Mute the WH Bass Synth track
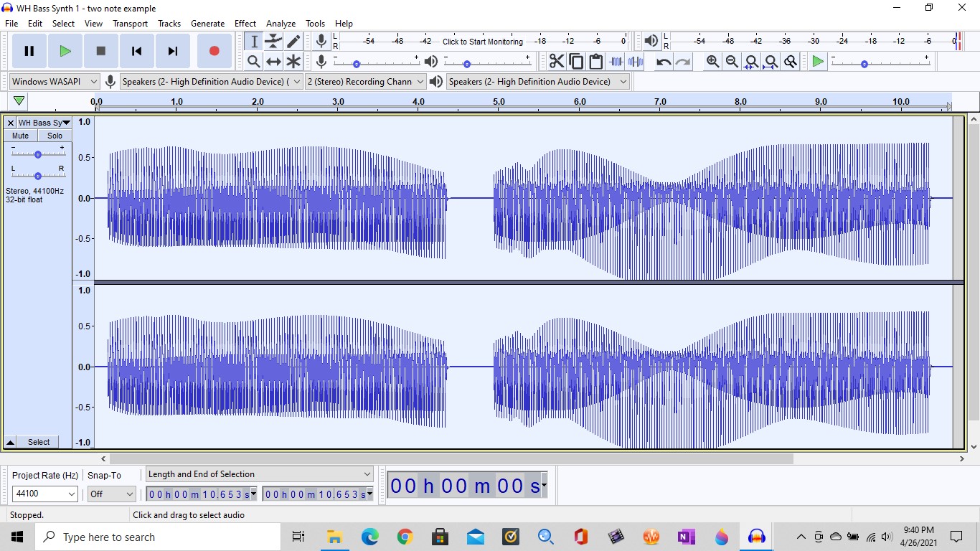This screenshot has height=551, width=980. click(x=21, y=136)
